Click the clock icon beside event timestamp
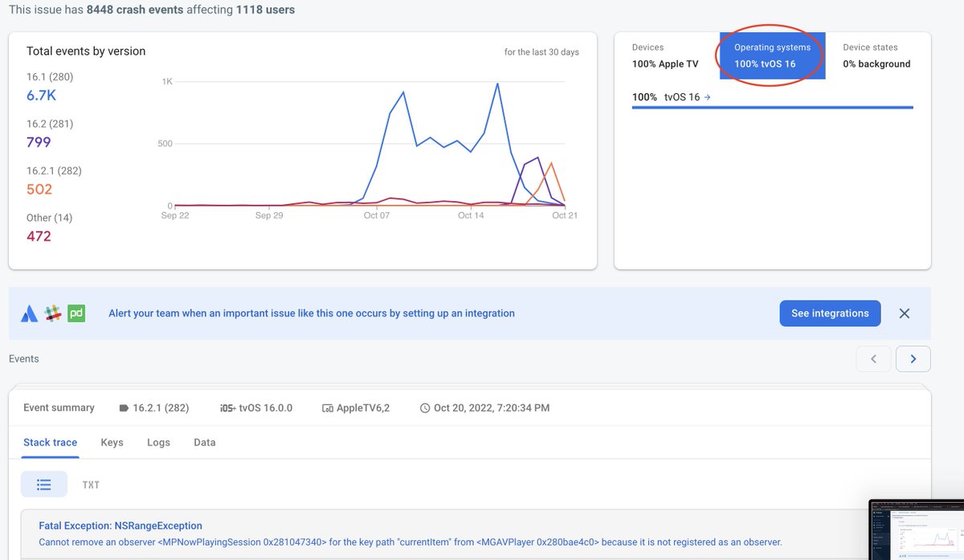The width and height of the screenshot is (964, 560). [x=425, y=408]
